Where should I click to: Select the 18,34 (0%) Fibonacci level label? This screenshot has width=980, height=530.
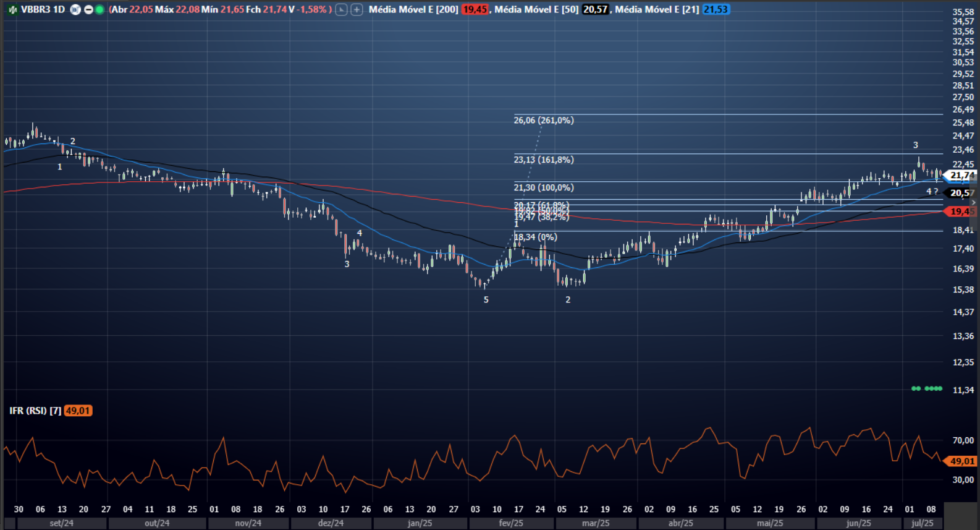point(535,237)
